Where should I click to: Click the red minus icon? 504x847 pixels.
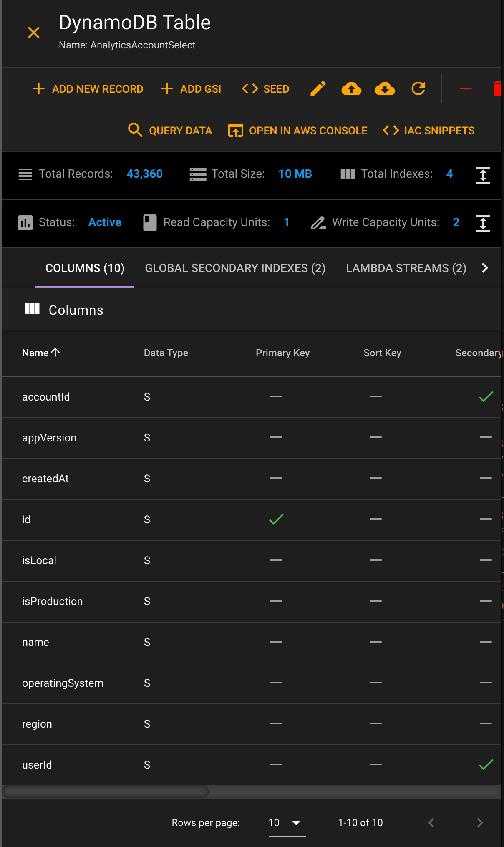pos(466,88)
